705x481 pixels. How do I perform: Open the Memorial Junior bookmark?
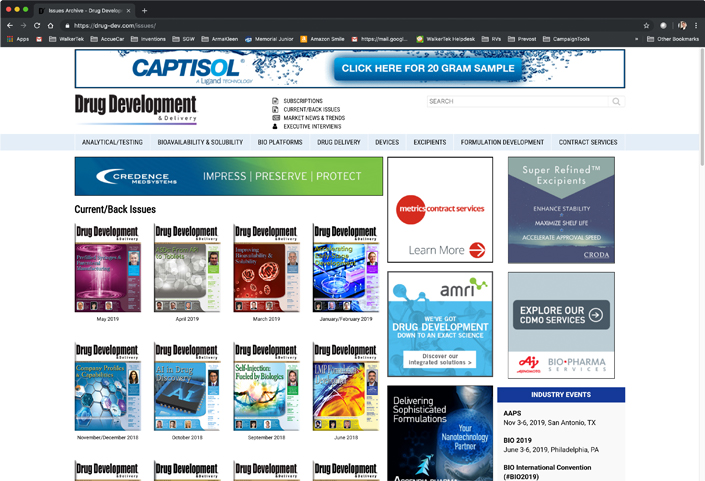click(269, 39)
